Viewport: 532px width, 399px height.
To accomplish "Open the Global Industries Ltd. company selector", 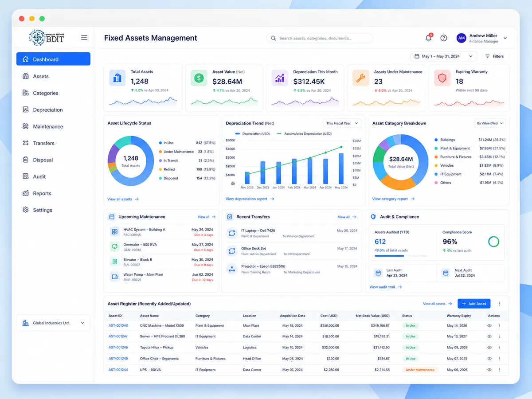I will (x=53, y=323).
